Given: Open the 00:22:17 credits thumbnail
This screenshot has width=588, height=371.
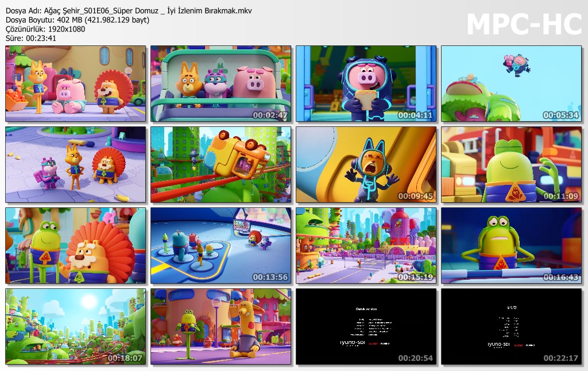Looking at the screenshot, I should click(x=511, y=326).
